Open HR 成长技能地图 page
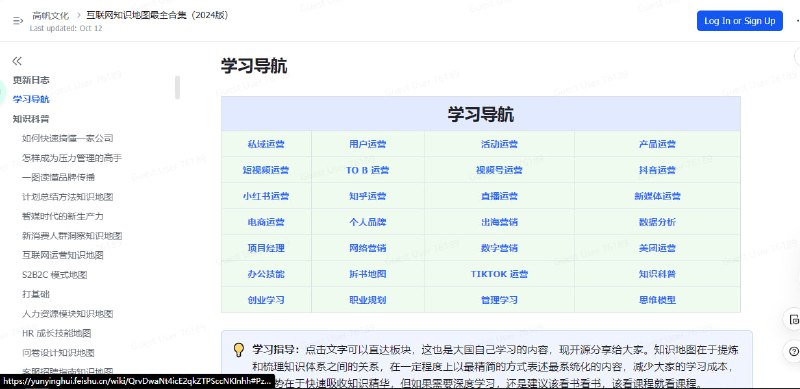The height and width of the screenshot is (389, 800). click(x=57, y=333)
